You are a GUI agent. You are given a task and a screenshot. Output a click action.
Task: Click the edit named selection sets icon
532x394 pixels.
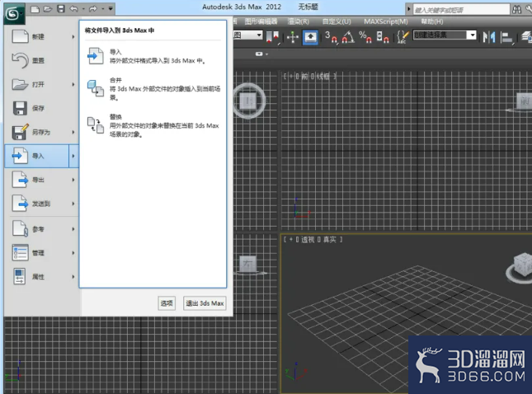(403, 37)
